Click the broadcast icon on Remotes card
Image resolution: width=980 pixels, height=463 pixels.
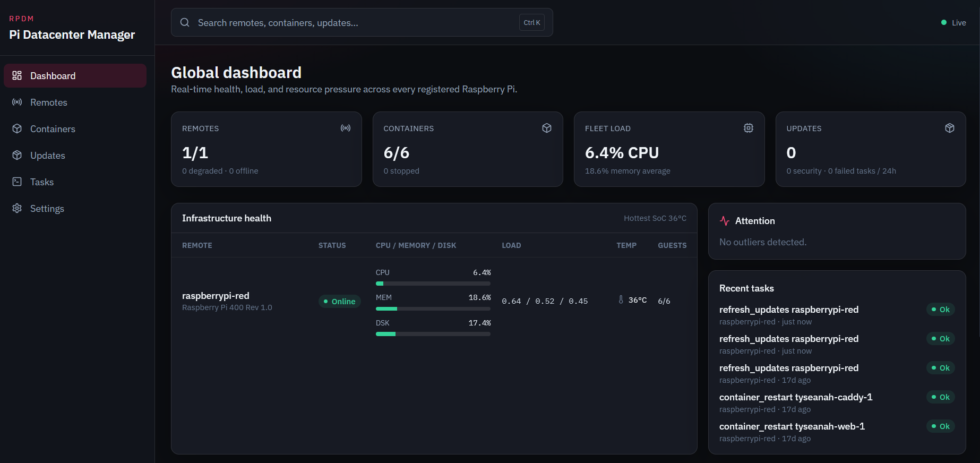pos(346,128)
